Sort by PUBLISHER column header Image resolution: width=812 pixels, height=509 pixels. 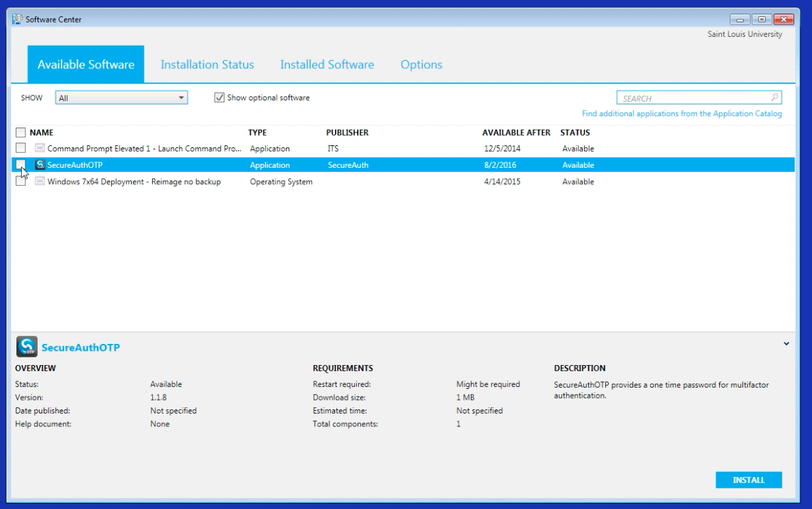point(347,132)
